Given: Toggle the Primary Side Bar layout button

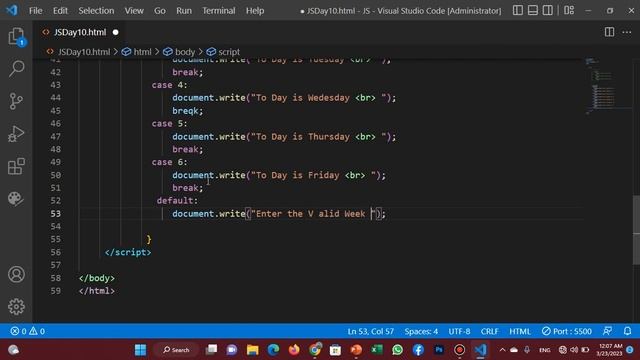Looking at the screenshot, I should tap(518, 10).
